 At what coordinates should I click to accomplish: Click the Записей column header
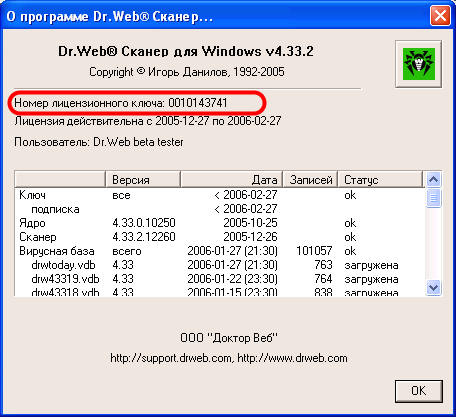[310, 180]
